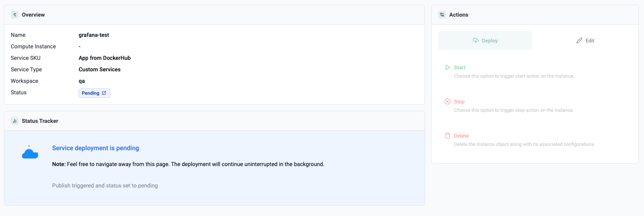Select the Stop action label
644x216 pixels.
coord(459,102)
